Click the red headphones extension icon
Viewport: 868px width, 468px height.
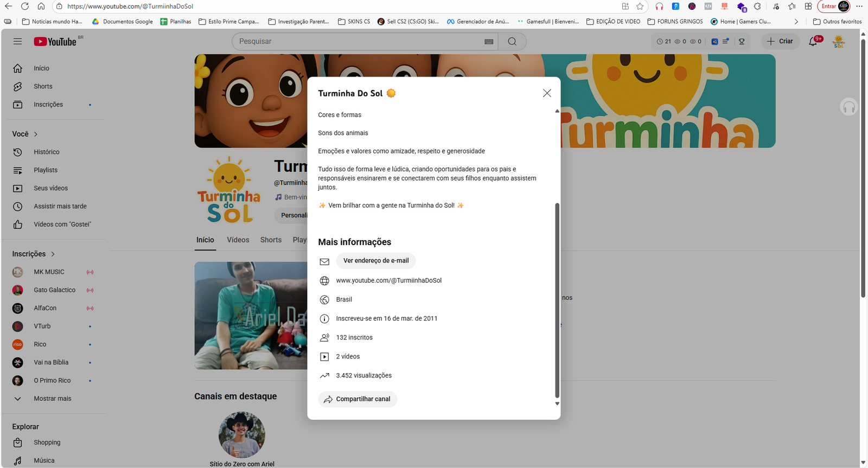(x=659, y=7)
